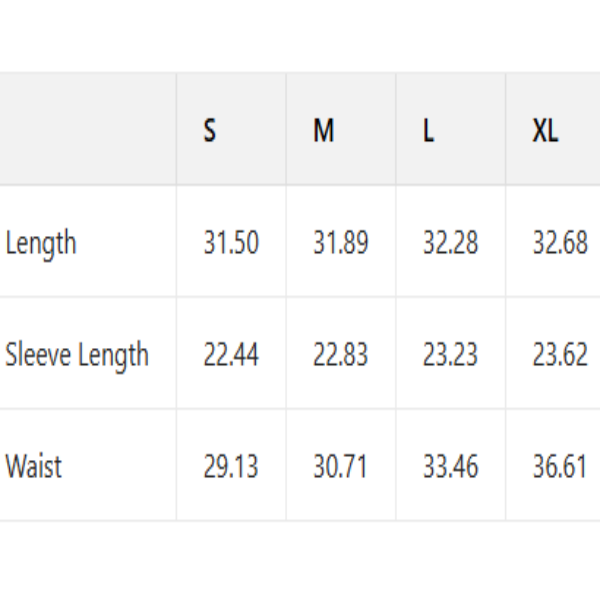This screenshot has width=600, height=600.
Task: Click the 31.50 Length value for S
Action: tap(231, 243)
